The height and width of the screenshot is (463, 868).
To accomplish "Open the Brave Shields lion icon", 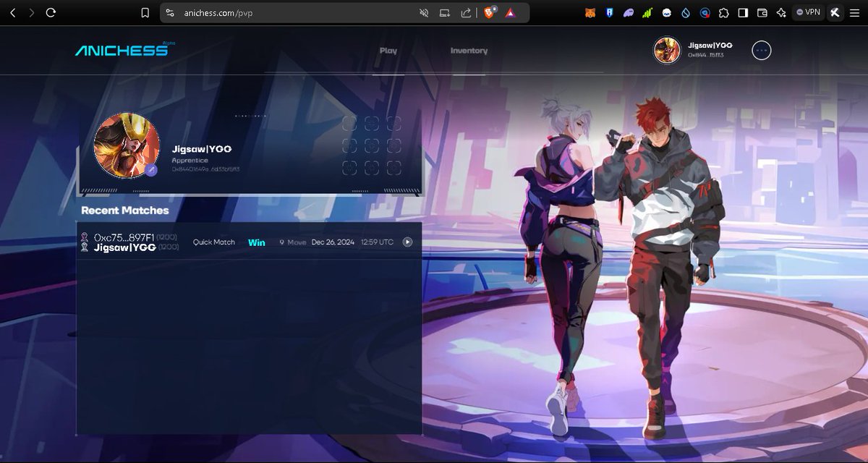I will tap(490, 13).
